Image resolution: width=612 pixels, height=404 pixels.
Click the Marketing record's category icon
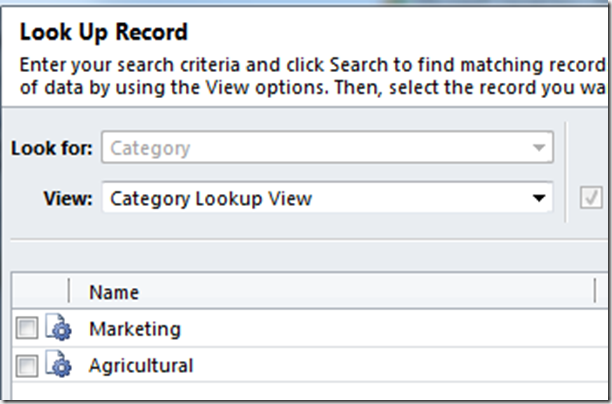pos(58,328)
